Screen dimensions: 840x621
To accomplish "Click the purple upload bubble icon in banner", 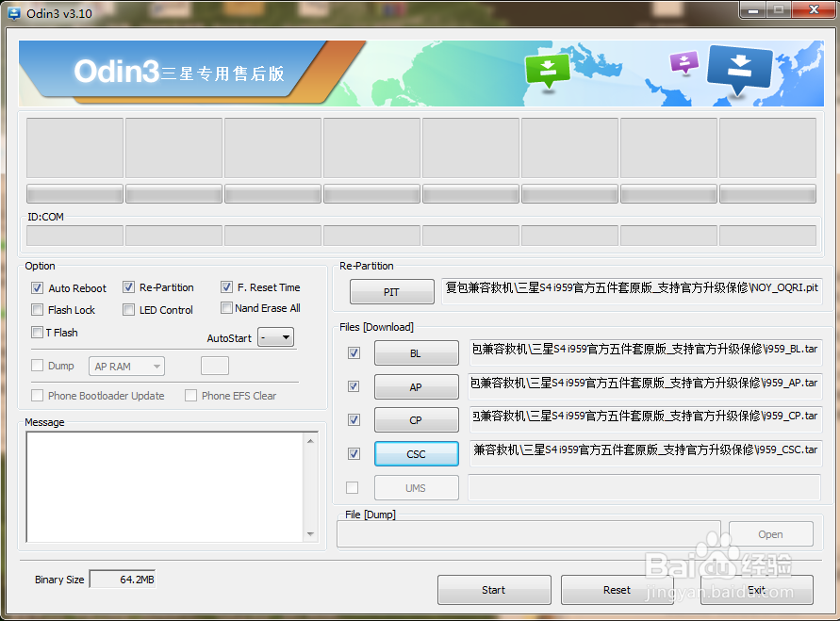I will point(684,62).
